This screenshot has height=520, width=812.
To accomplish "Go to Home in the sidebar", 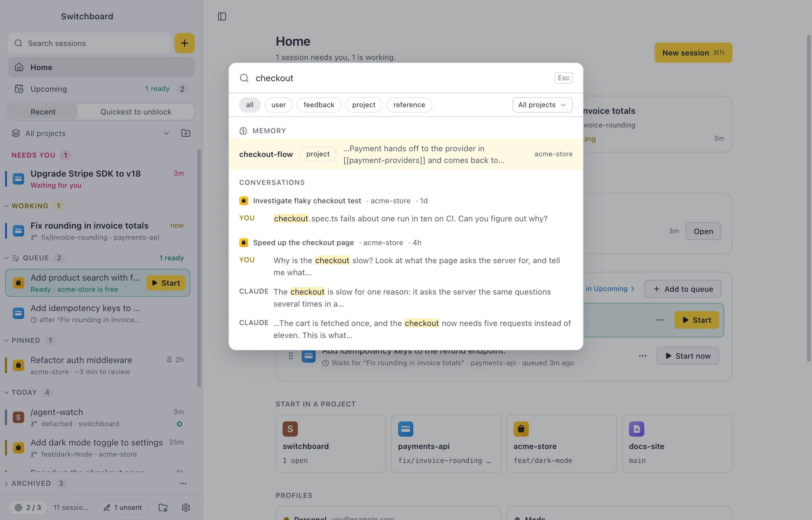I will [101, 67].
